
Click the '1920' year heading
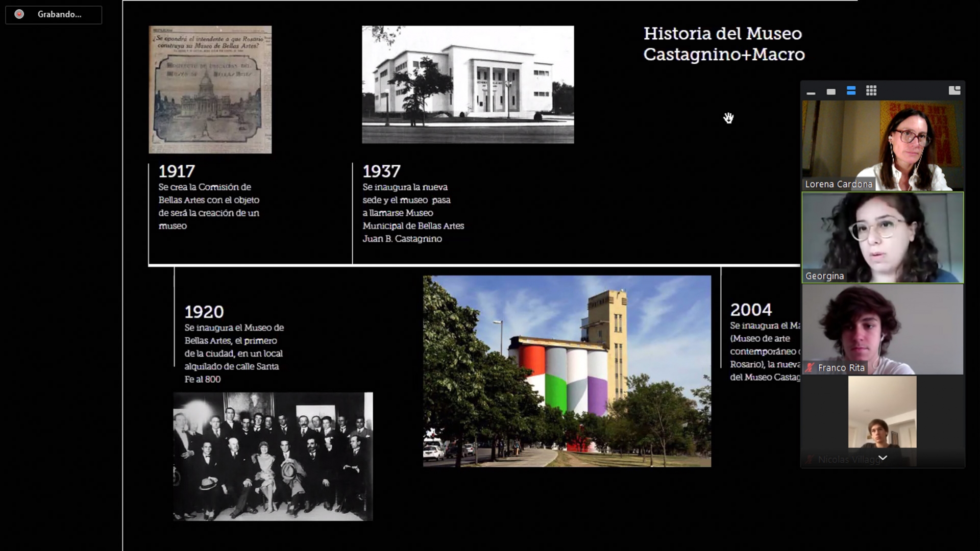click(204, 312)
